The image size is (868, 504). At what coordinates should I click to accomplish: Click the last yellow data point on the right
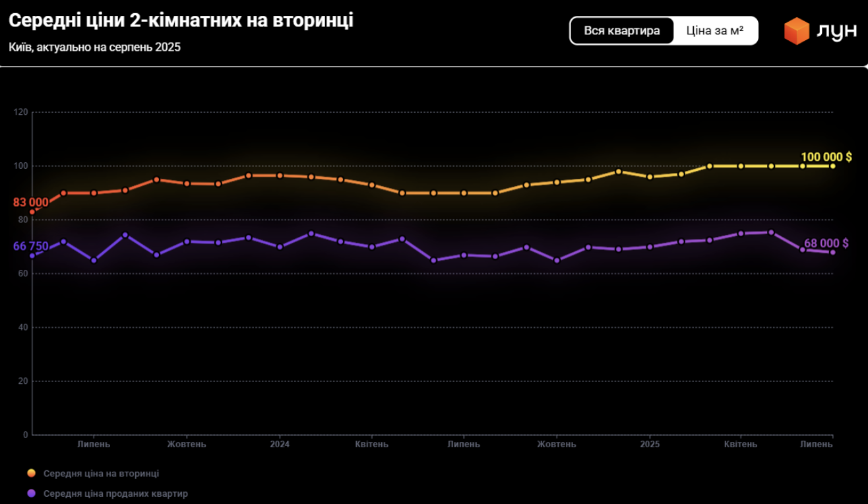click(x=832, y=166)
